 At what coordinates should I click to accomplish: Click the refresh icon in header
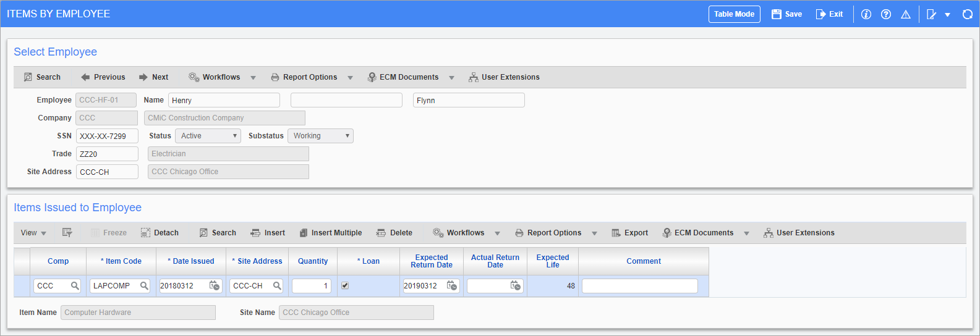[x=967, y=14]
